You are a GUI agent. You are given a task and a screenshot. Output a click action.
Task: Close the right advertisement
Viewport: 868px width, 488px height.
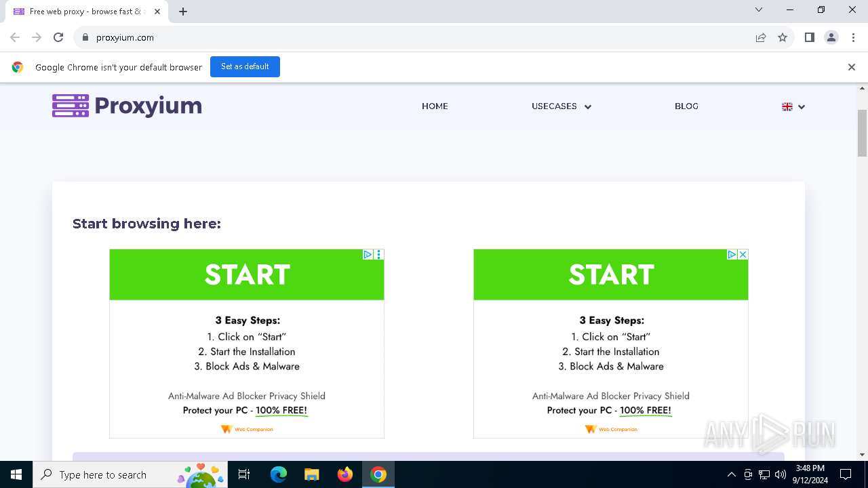(x=743, y=254)
